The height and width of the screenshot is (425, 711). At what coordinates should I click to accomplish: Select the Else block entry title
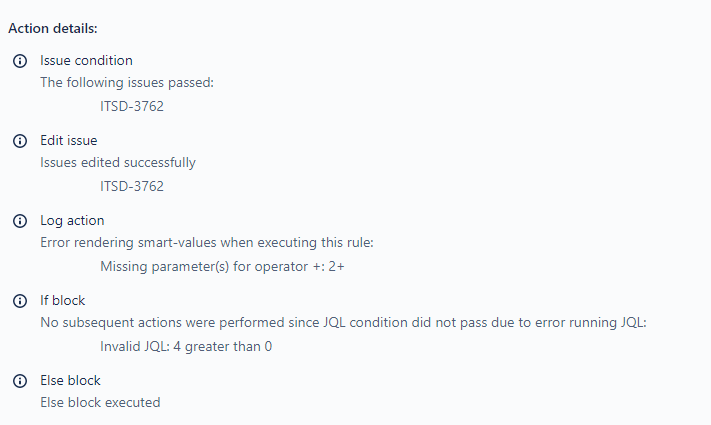tap(70, 381)
